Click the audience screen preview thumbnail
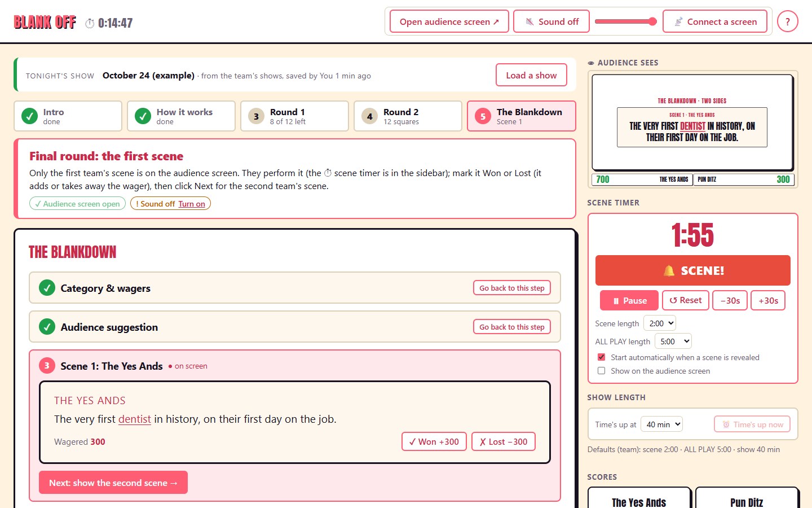This screenshot has height=508, width=812. pos(692,130)
